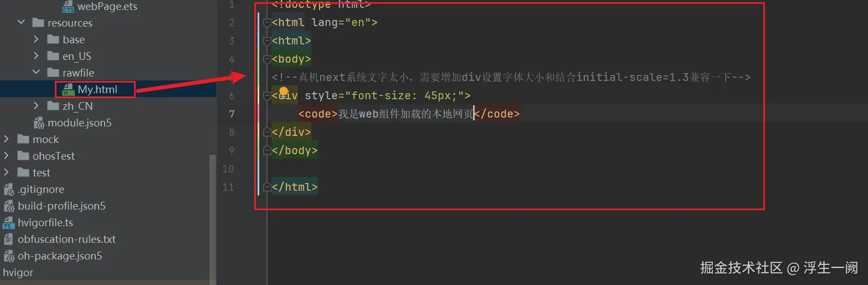Click the webPage.ets file type icon
The height and width of the screenshot is (285, 868).
pos(68,7)
